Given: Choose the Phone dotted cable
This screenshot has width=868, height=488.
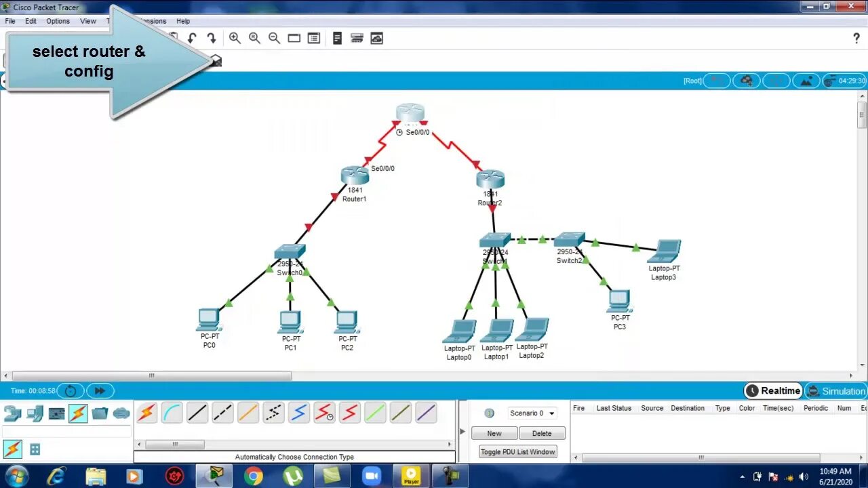Looking at the screenshot, I should (x=273, y=413).
